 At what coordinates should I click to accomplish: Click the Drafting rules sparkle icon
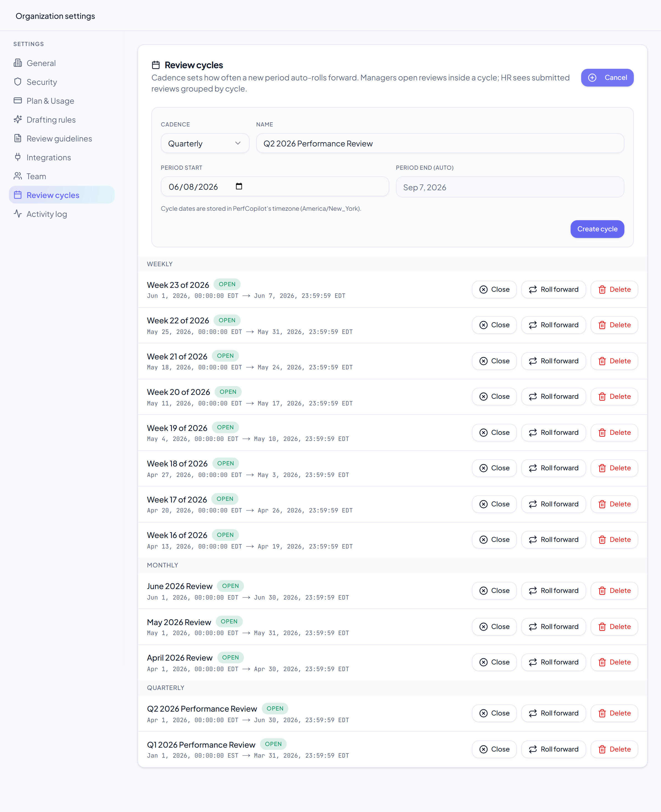click(17, 119)
